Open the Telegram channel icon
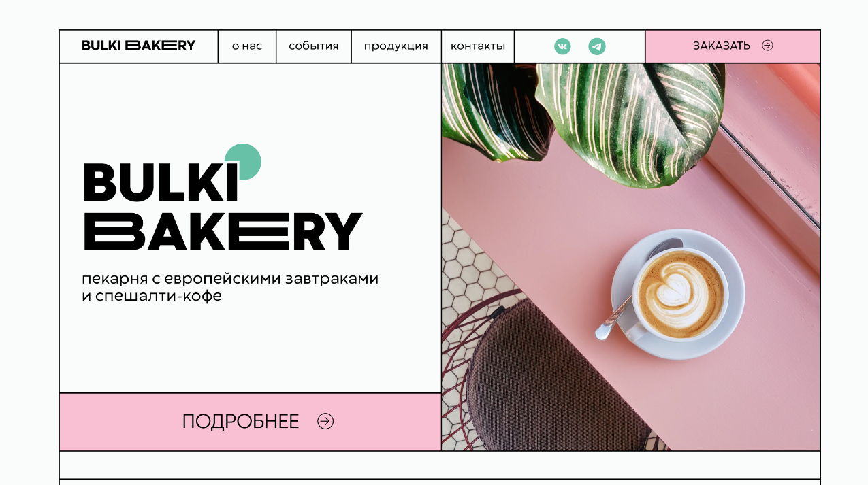 [597, 46]
